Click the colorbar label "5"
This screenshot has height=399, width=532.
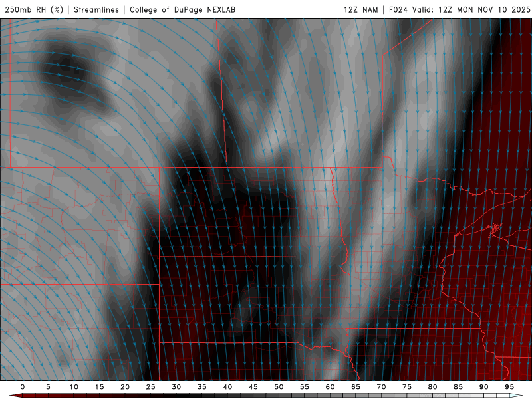tap(48, 387)
